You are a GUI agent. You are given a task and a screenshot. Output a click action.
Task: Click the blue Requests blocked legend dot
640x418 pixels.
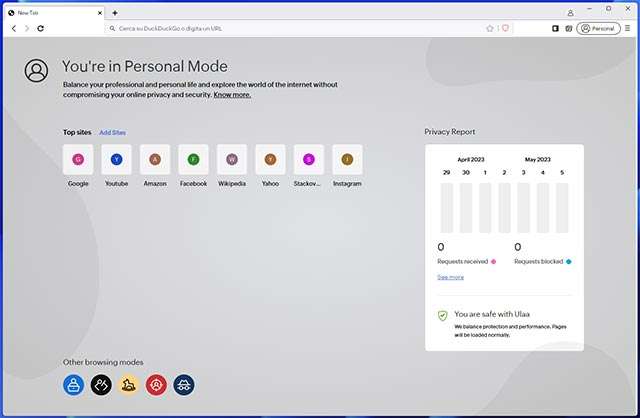(569, 262)
